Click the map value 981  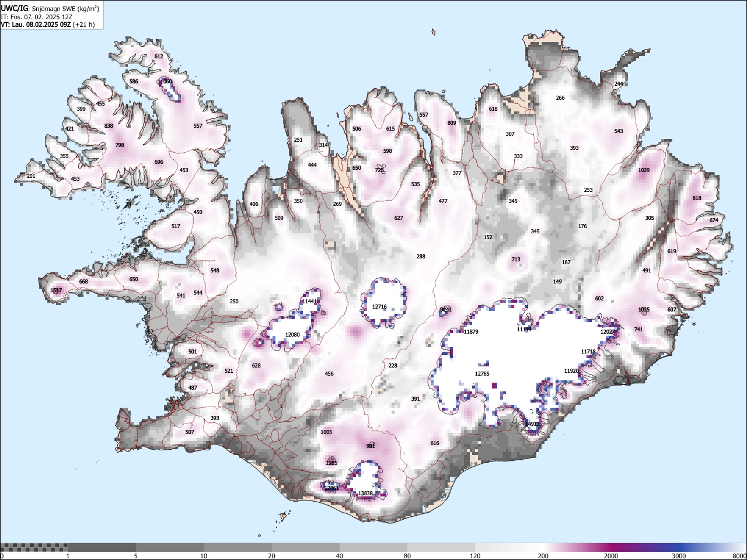pyautogui.click(x=371, y=446)
